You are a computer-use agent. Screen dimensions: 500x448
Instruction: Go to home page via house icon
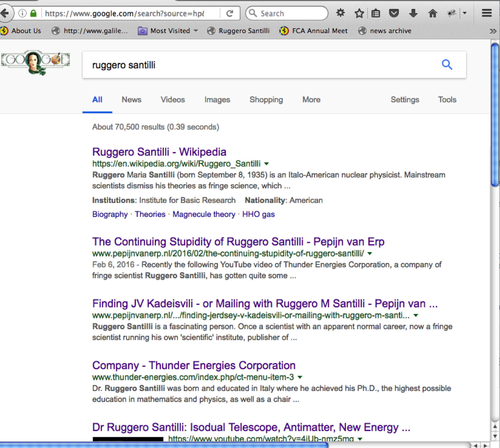tap(433, 13)
